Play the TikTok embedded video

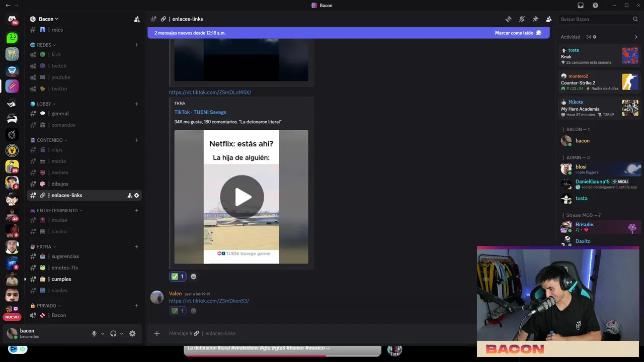click(242, 197)
